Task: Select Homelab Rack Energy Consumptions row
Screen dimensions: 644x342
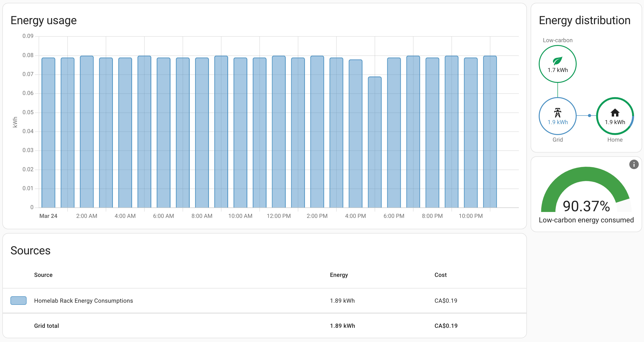Action: tap(265, 301)
